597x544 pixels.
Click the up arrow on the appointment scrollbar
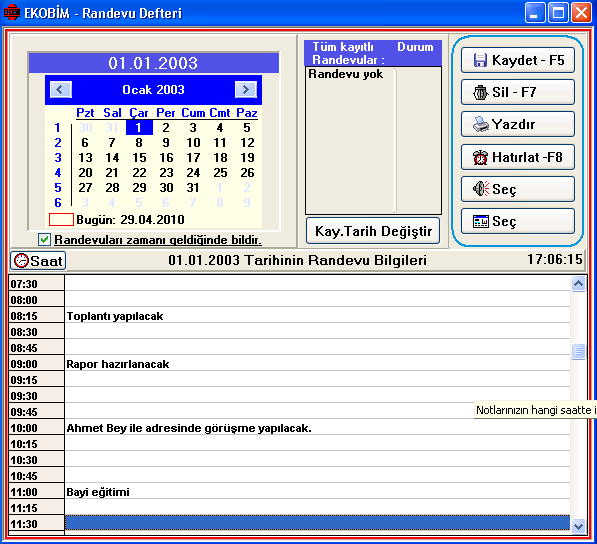click(578, 284)
